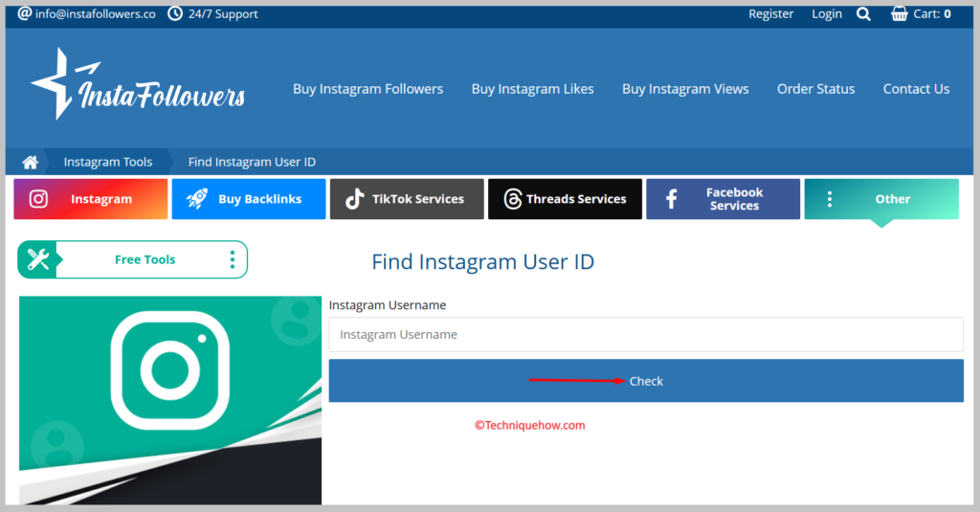Expand the Other services dropdown

tap(881, 199)
